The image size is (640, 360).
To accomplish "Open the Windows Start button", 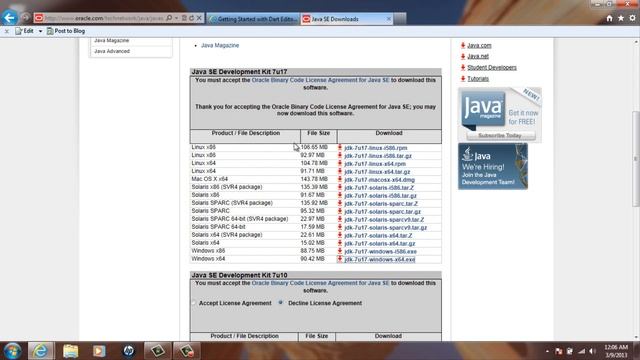I will tap(12, 351).
